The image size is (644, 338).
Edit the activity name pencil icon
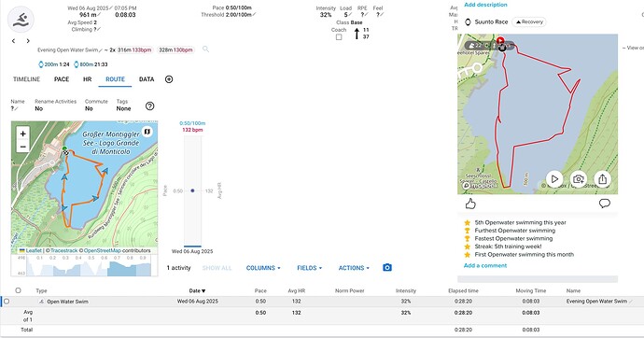pos(101,49)
